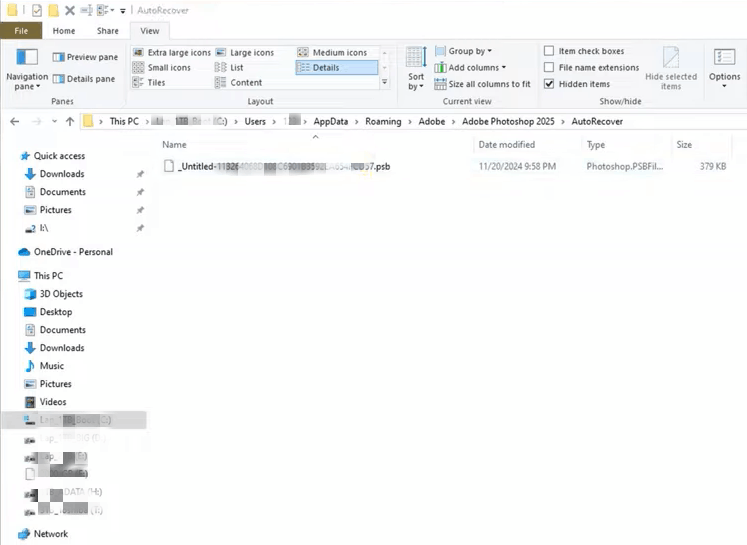The height and width of the screenshot is (545, 747).
Task: Select Tiles layout
Action: tap(149, 82)
